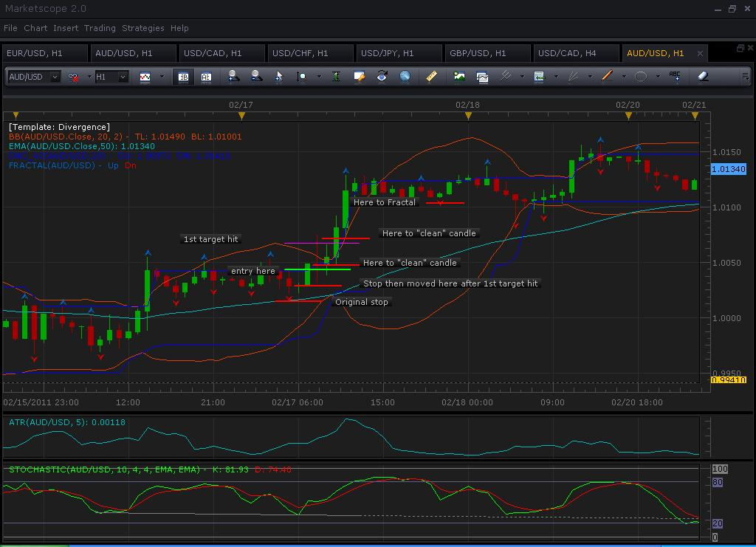Open the Help menu
The image size is (756, 547).
click(179, 28)
